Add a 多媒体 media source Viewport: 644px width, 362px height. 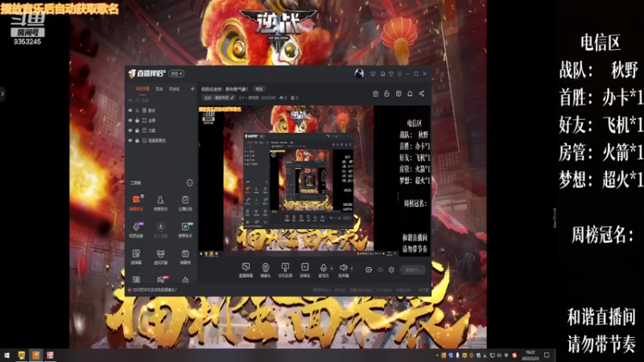305,270
